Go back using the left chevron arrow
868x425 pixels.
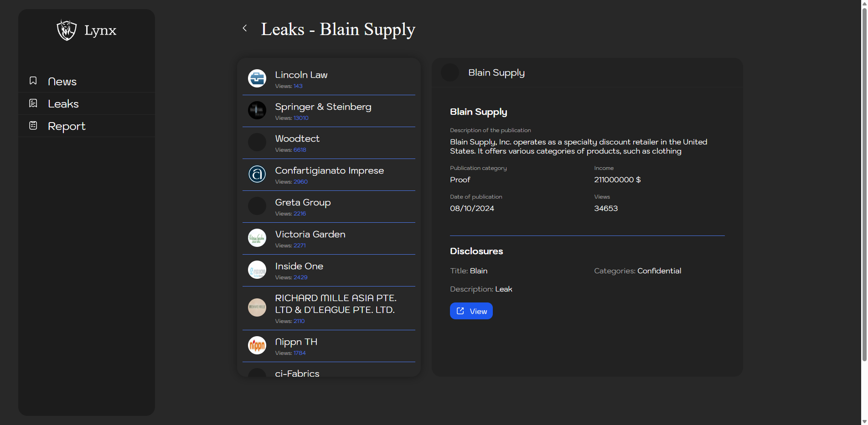[x=245, y=28]
